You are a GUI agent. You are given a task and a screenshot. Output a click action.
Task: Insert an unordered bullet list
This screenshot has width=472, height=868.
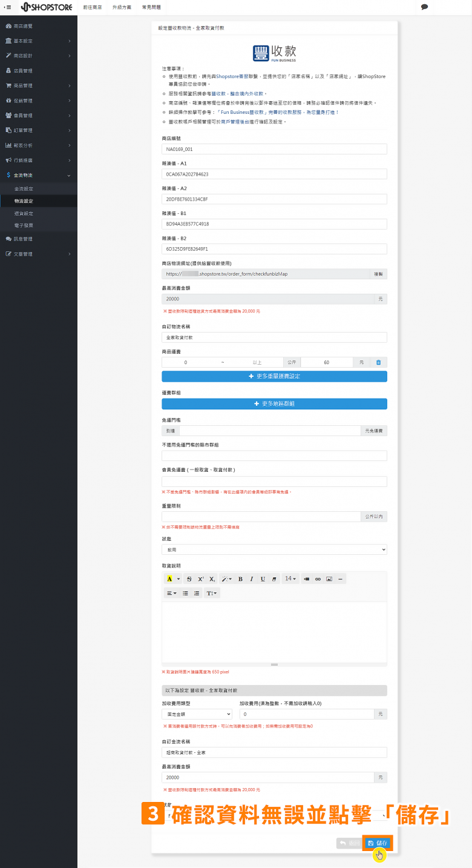click(185, 593)
